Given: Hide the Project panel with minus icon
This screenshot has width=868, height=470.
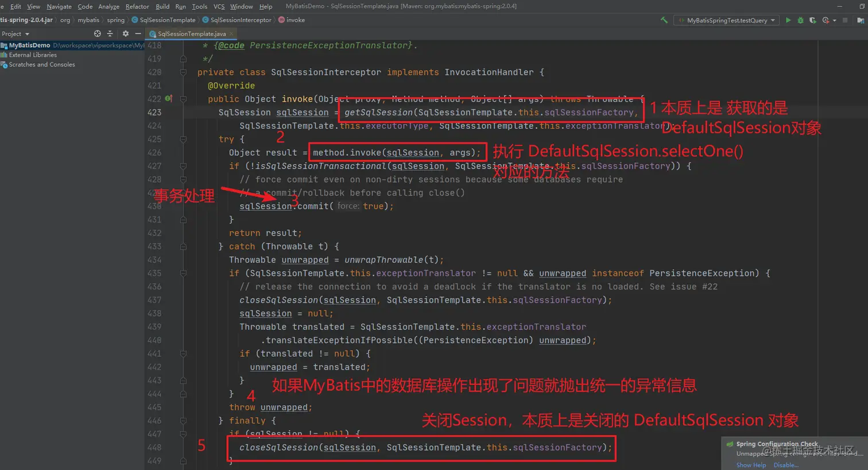Looking at the screenshot, I should click(x=138, y=34).
